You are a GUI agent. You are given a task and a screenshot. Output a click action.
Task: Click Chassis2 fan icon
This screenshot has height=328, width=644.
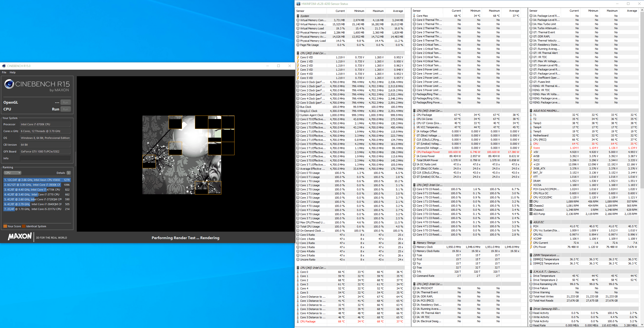coord(531,206)
